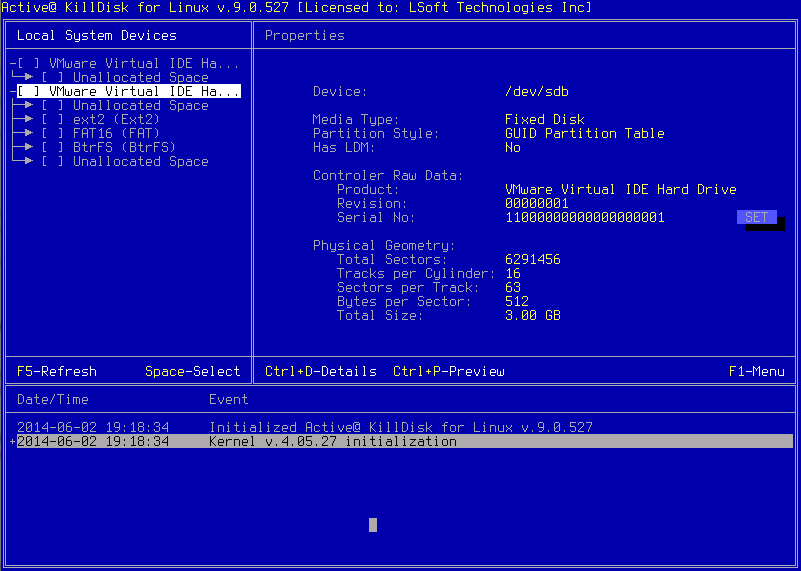This screenshot has width=801, height=571.
Task: Click the Sectors per Track value 63
Action: click(x=513, y=288)
